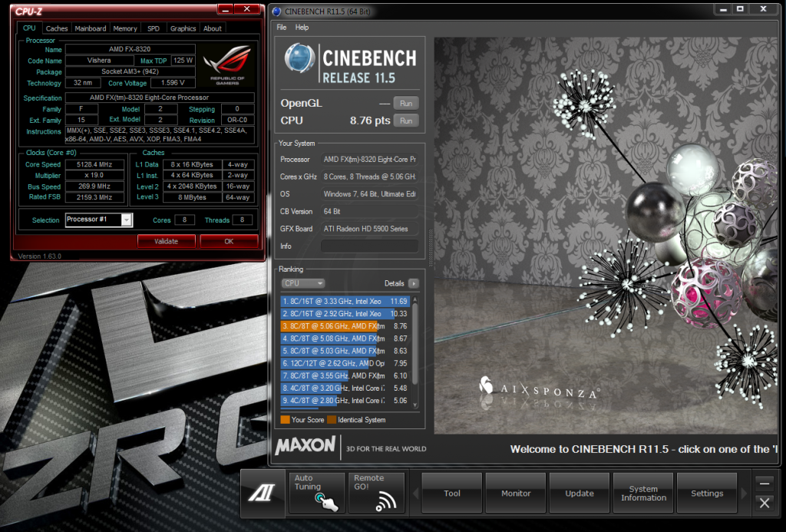Click the ranking list scroll-down arrow
The height and width of the screenshot is (532, 786).
415,405
